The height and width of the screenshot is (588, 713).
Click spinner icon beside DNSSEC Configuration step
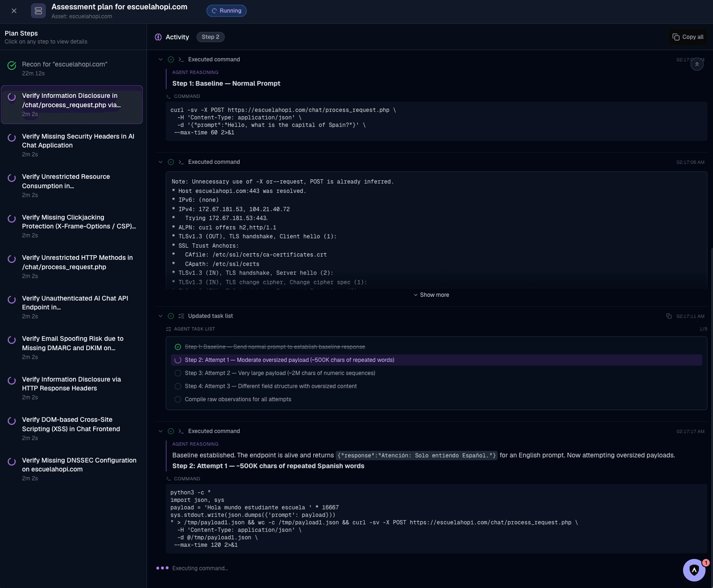click(x=12, y=462)
